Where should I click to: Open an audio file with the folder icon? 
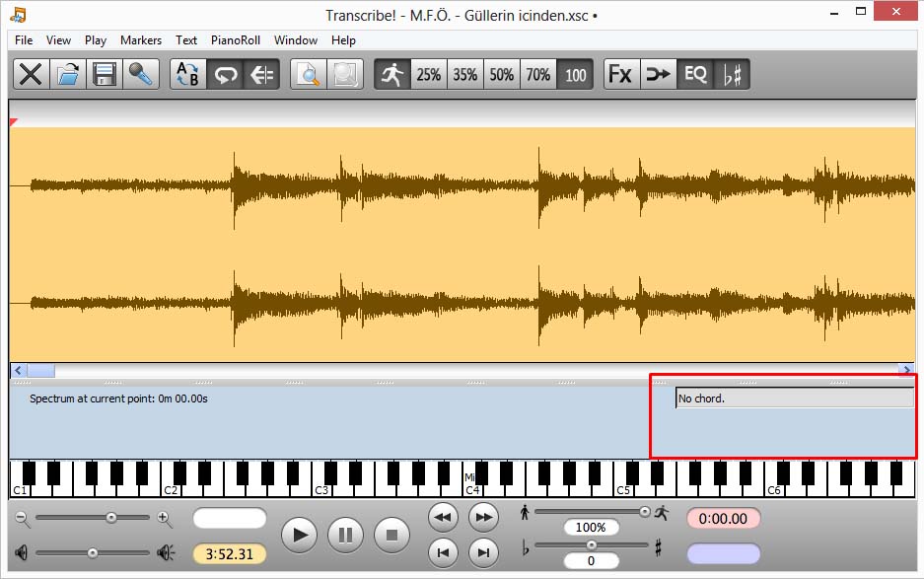66,74
